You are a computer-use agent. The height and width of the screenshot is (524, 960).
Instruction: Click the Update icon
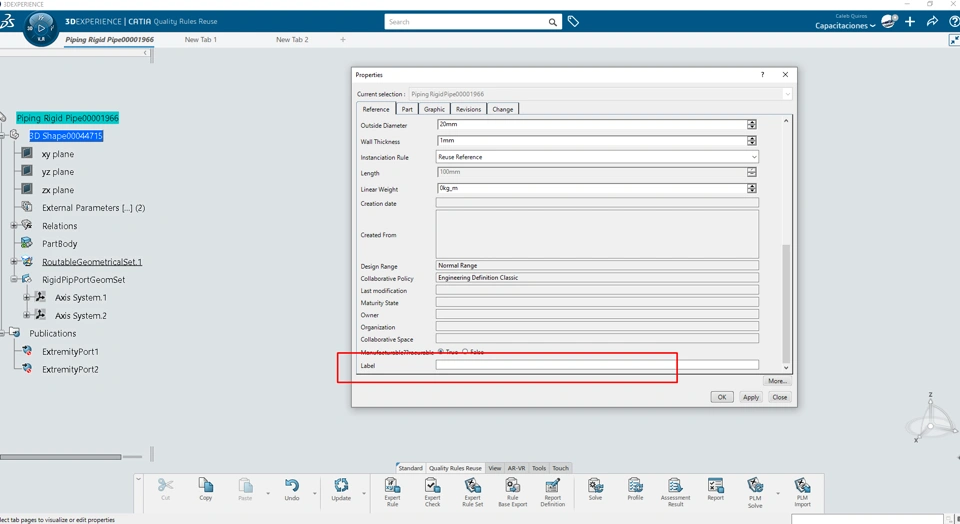pyautogui.click(x=341, y=485)
